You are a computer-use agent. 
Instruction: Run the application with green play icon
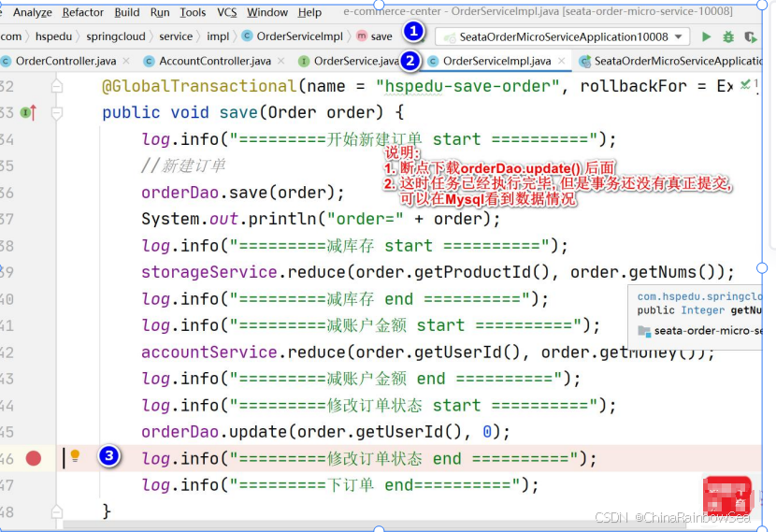(x=706, y=37)
